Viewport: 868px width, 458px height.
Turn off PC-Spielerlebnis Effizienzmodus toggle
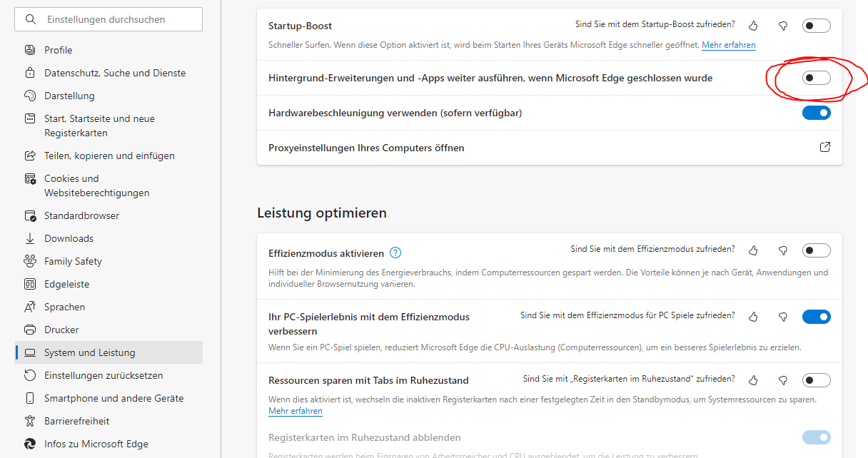click(x=817, y=316)
